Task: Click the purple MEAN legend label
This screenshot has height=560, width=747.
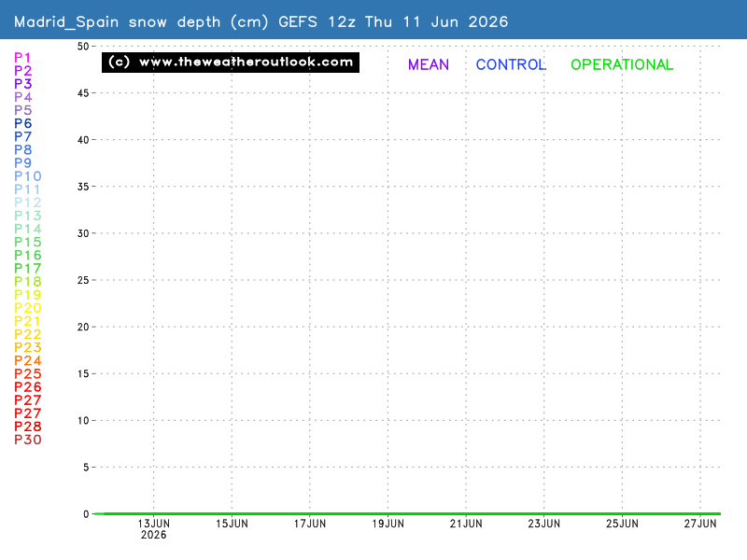Action: [x=429, y=64]
